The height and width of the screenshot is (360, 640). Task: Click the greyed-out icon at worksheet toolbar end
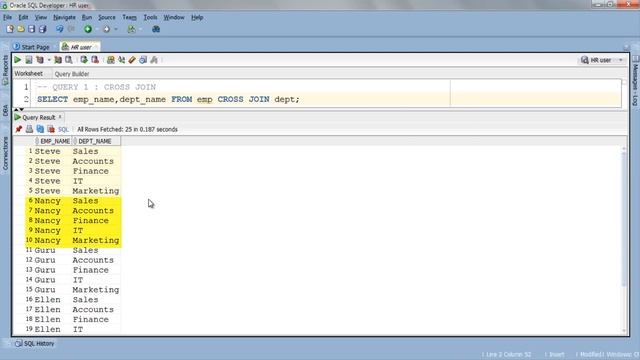tap(154, 60)
